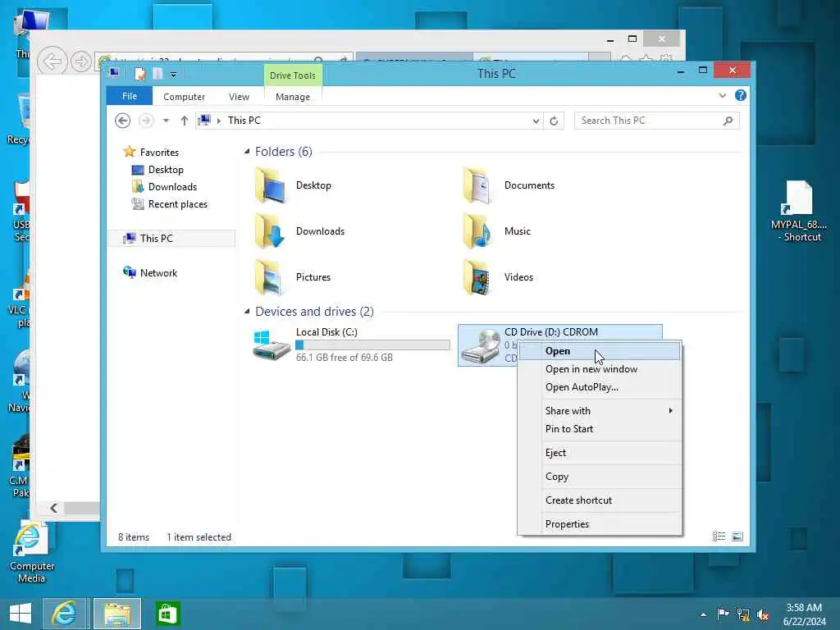Switch to the View ribbon tab
The width and height of the screenshot is (840, 630).
click(239, 97)
